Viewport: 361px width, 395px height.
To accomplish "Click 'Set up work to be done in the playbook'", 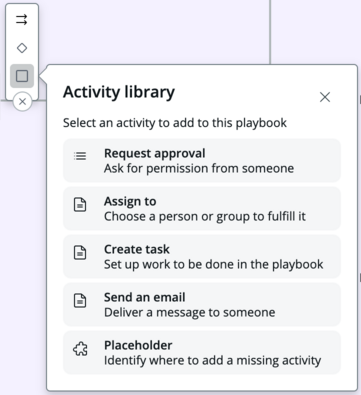I will click(x=214, y=264).
